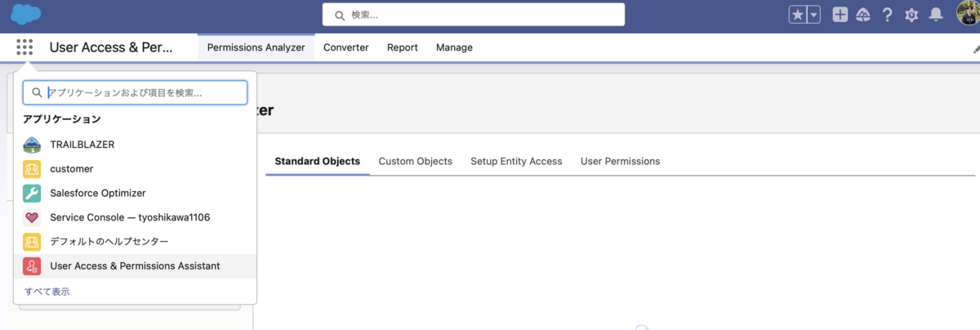
Task: Click the アプリケーション section heading
Action: click(62, 119)
